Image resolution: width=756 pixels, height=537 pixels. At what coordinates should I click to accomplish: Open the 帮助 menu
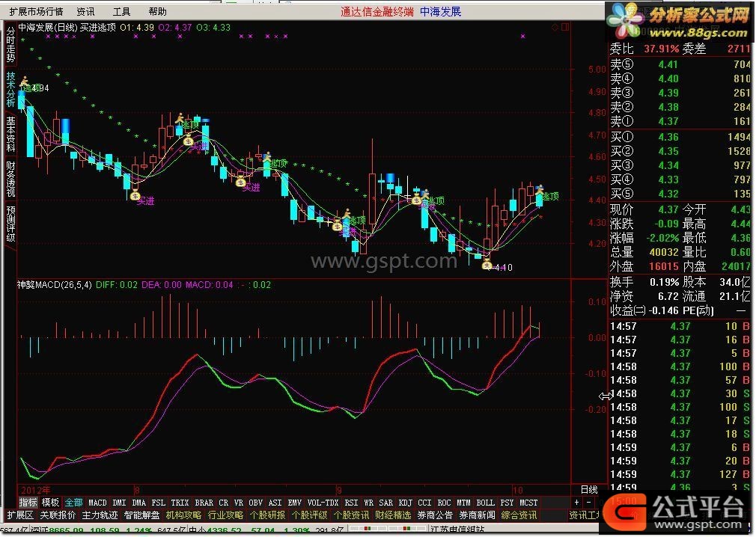pyautogui.click(x=158, y=11)
